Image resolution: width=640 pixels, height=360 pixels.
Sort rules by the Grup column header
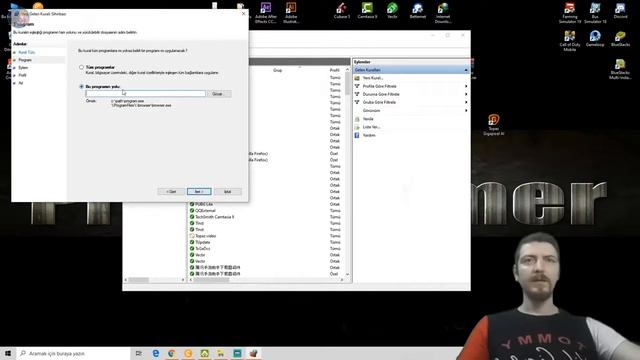pos(278,70)
